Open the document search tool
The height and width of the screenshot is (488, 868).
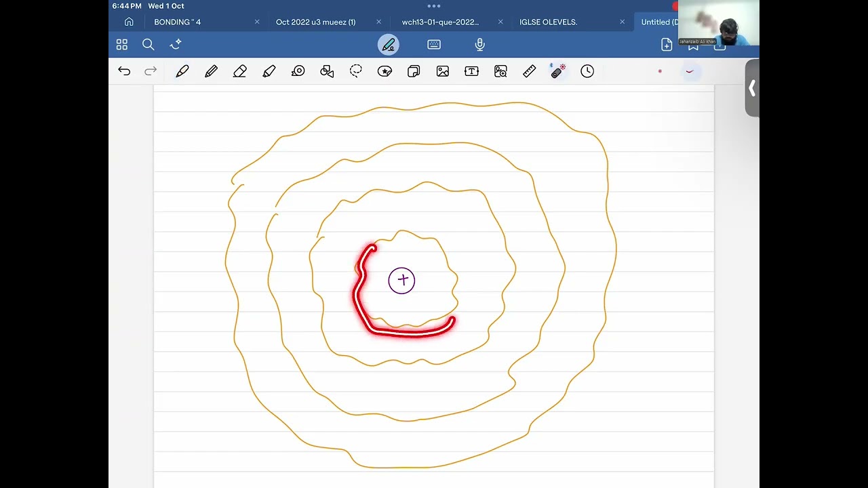(x=149, y=45)
